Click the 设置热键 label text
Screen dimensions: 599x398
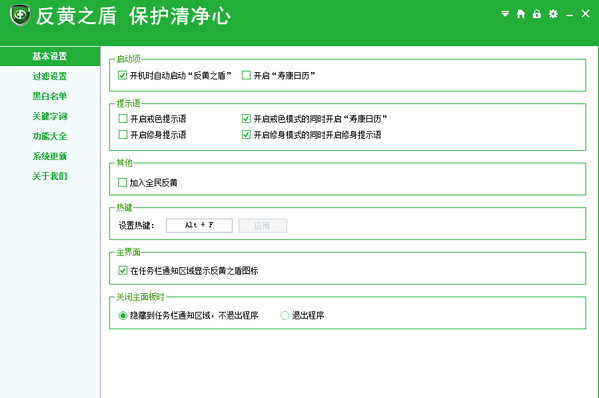[x=136, y=225]
